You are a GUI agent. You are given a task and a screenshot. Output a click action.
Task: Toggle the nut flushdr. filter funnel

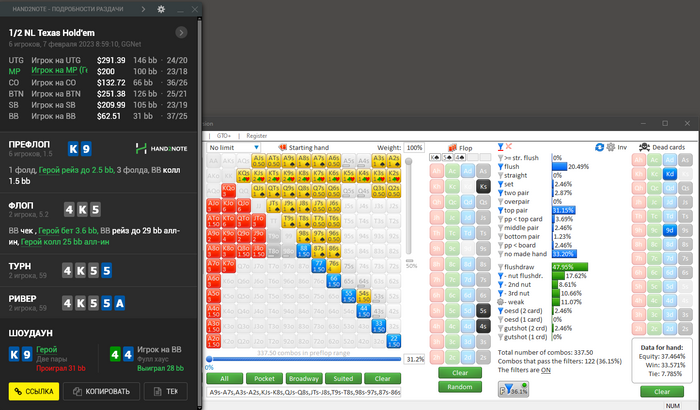[500, 276]
